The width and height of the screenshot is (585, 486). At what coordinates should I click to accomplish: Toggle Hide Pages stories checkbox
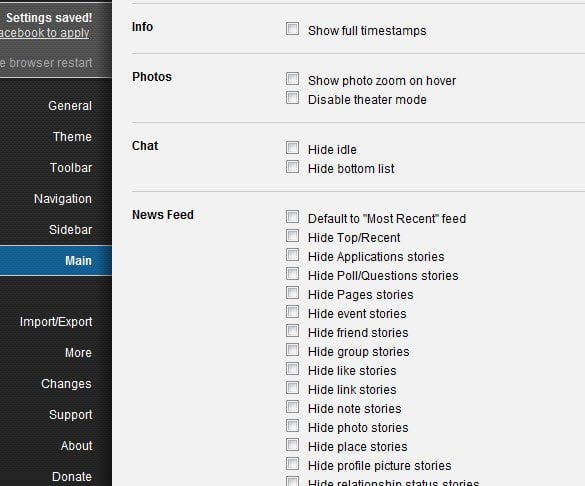pyautogui.click(x=292, y=293)
